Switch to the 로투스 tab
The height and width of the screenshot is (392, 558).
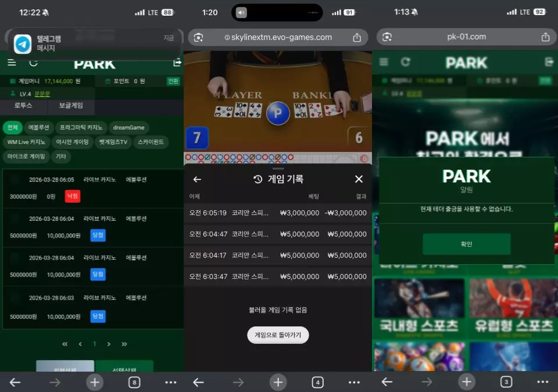(23, 106)
